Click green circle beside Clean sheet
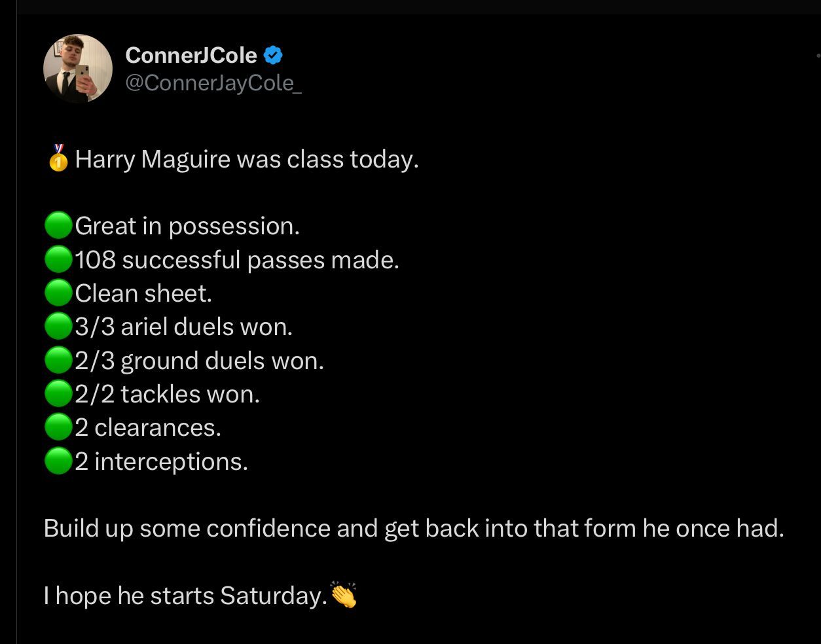The height and width of the screenshot is (644, 821). tap(58, 293)
